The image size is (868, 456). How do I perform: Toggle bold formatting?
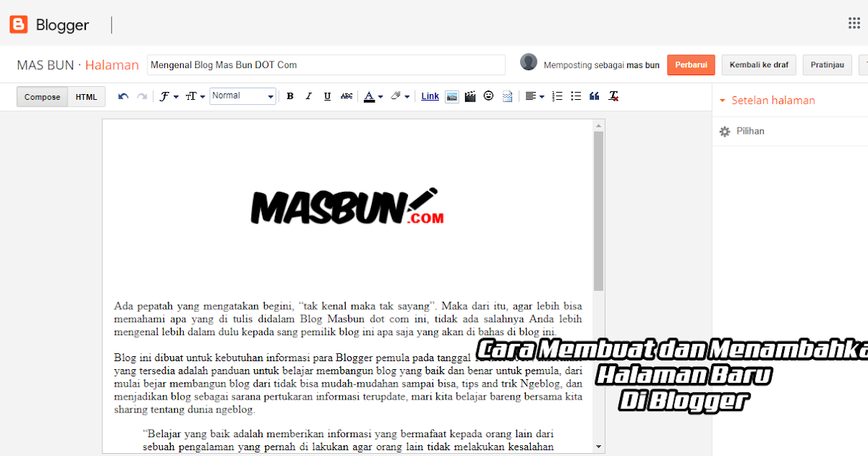pyautogui.click(x=289, y=96)
